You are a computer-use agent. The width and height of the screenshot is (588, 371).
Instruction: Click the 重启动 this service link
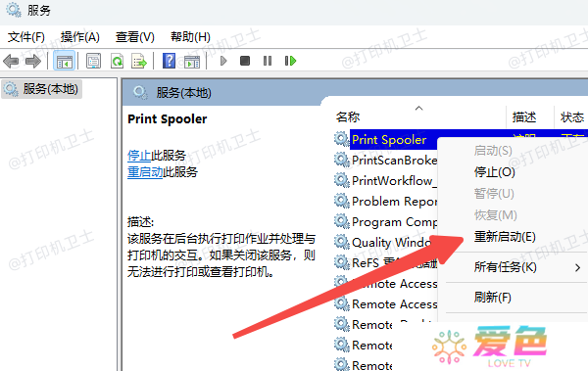point(145,172)
